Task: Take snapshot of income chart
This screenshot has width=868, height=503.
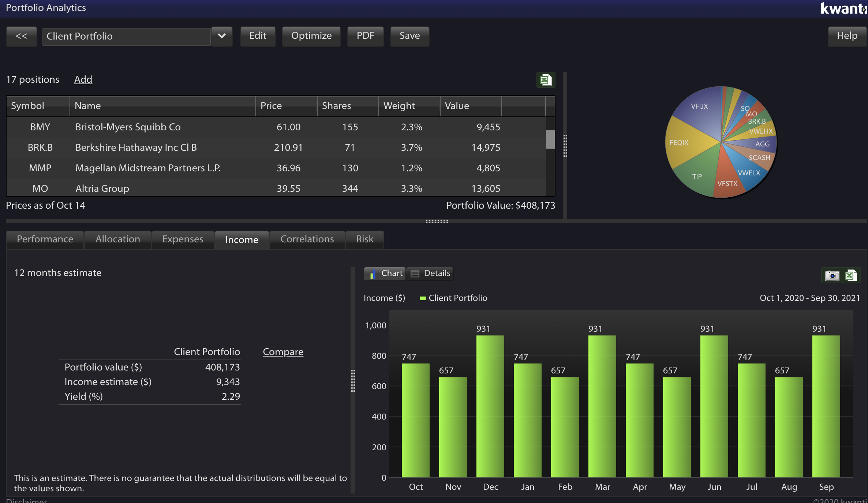Action: click(x=832, y=275)
